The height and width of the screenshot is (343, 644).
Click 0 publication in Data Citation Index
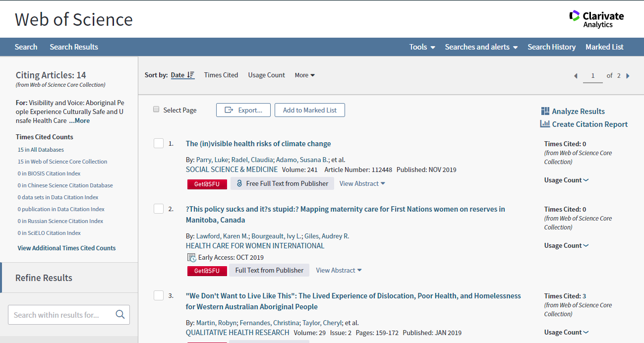61,209
